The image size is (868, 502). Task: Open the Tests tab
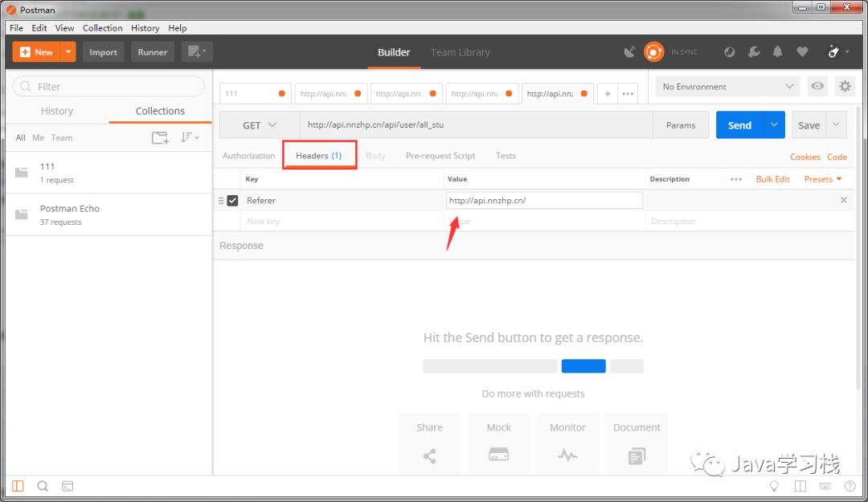[x=506, y=156]
